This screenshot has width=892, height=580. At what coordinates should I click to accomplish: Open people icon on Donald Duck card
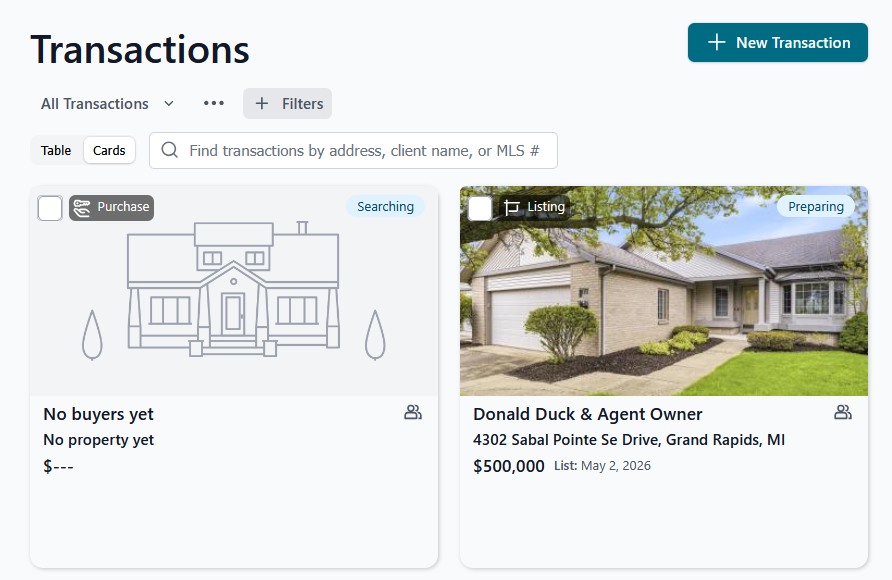coord(843,412)
